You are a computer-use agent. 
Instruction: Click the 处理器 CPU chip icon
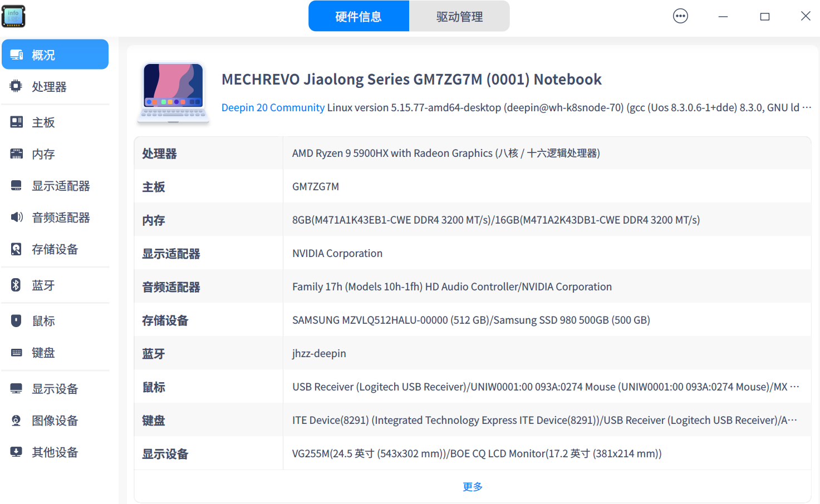coord(16,86)
